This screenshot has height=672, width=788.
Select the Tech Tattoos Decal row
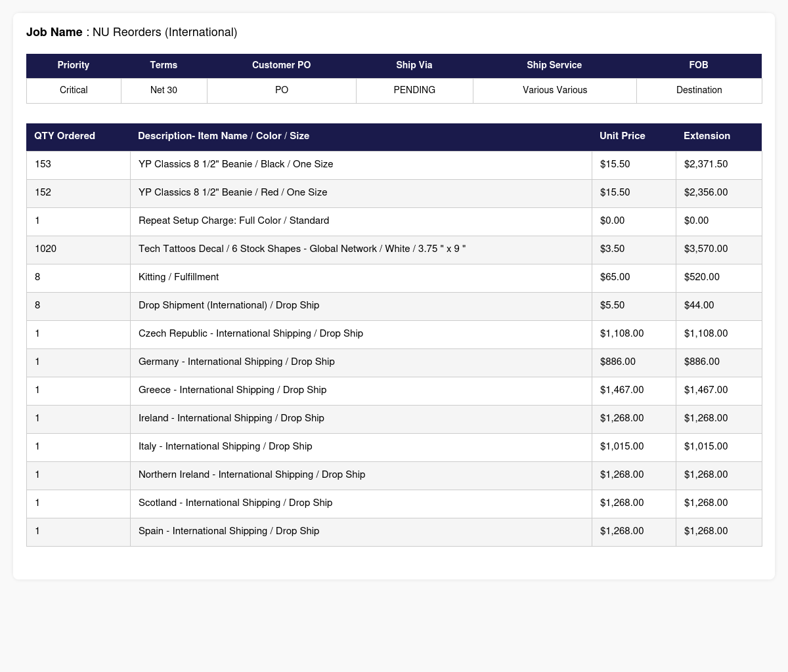coord(394,249)
